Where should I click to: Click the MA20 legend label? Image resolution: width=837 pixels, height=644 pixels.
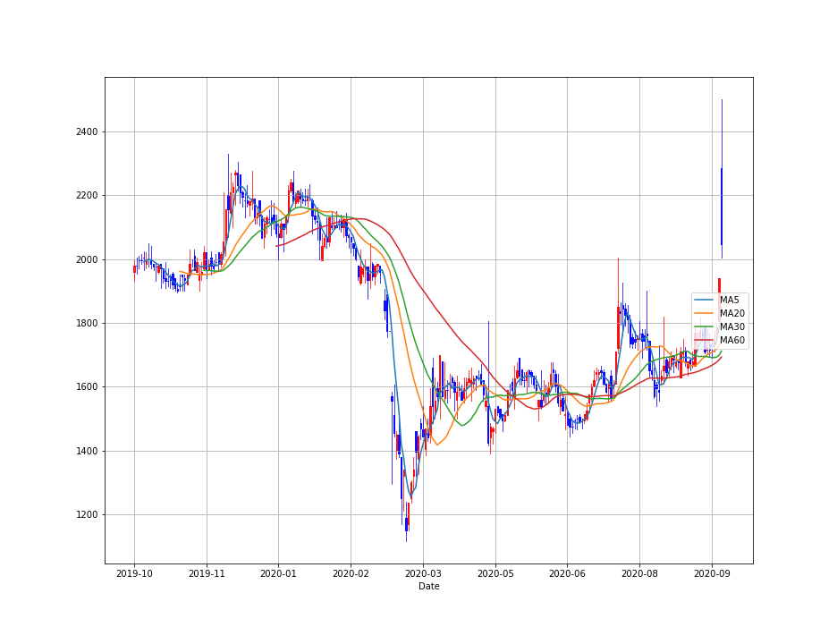[x=731, y=313]
